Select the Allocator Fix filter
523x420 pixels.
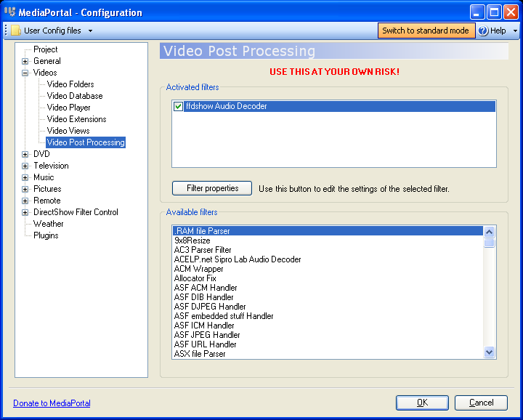328,278
